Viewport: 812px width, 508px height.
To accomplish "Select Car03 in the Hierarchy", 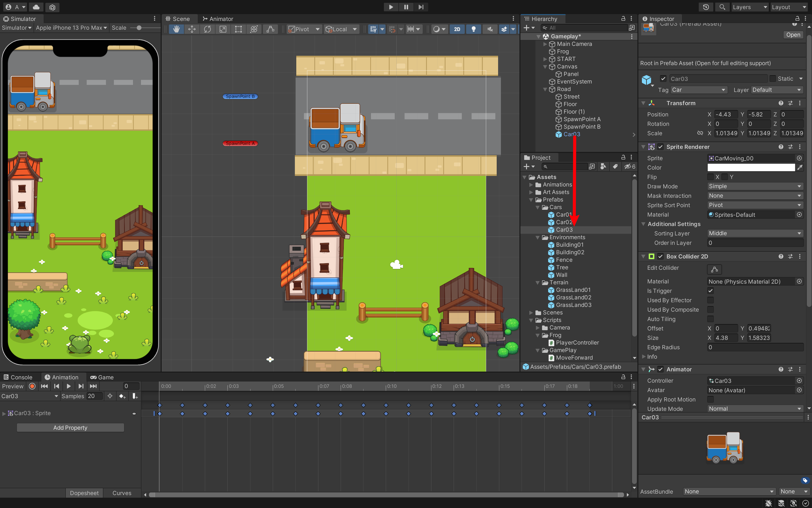I will click(x=572, y=134).
